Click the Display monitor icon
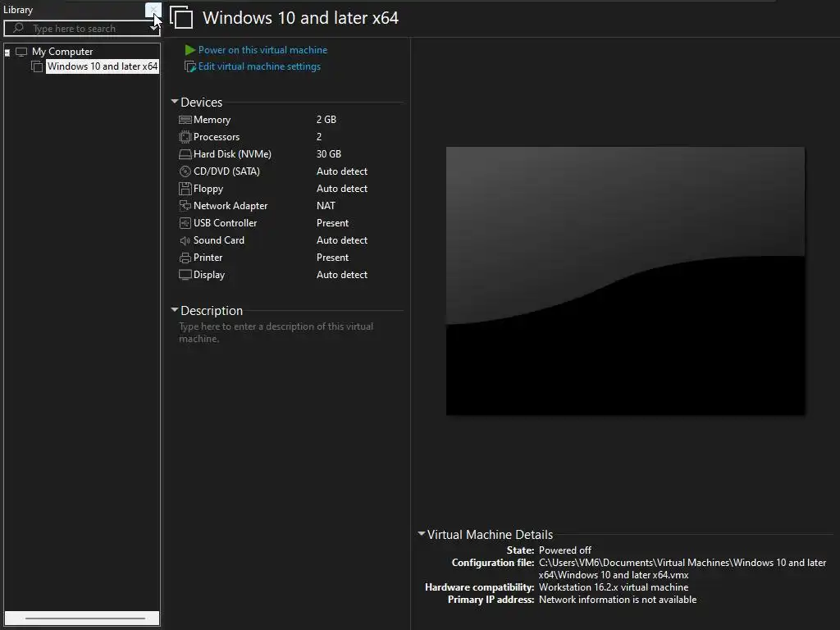Viewport: 840px width, 630px height. coord(185,275)
